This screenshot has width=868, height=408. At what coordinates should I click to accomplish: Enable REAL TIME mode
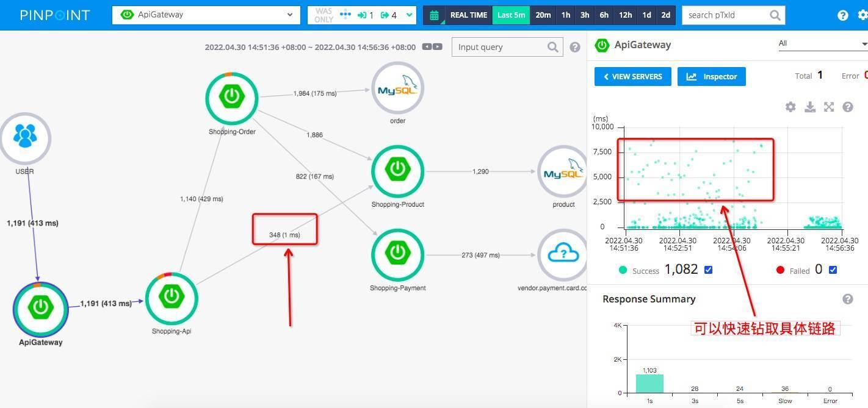468,15
